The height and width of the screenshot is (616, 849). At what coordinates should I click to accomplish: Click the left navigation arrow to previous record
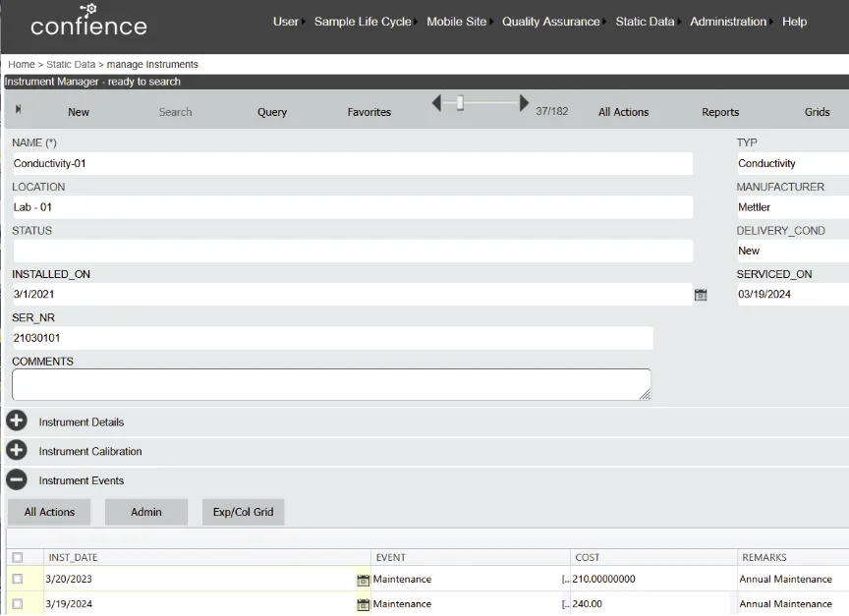(x=436, y=101)
